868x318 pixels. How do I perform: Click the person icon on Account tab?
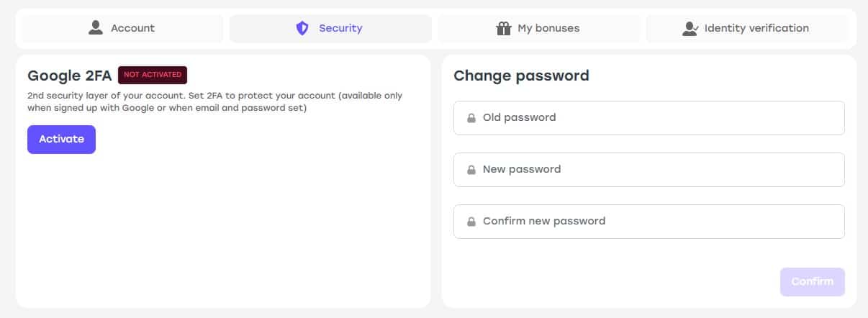(x=96, y=28)
